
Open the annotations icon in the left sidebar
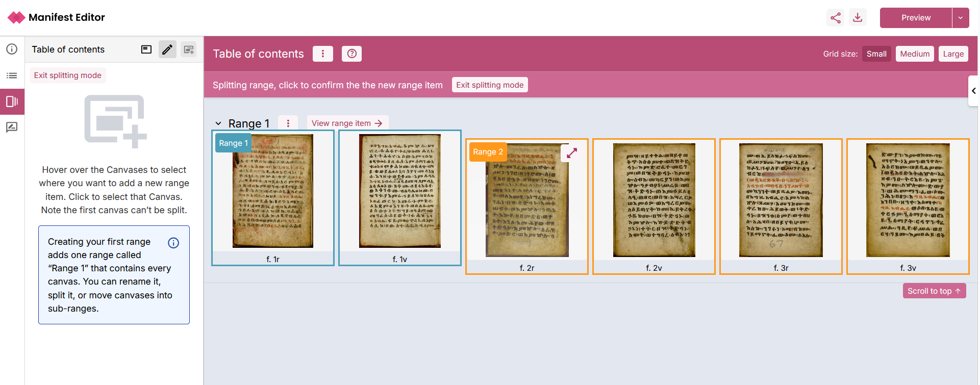(x=12, y=127)
